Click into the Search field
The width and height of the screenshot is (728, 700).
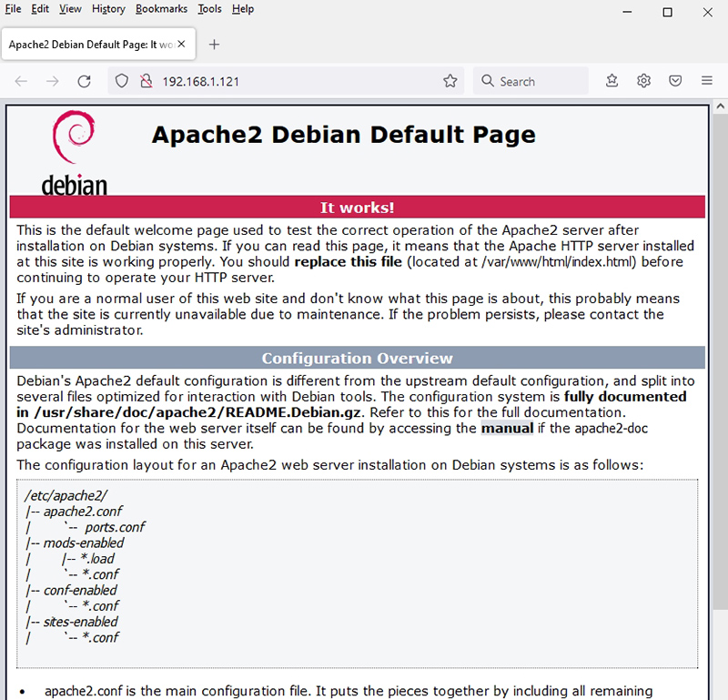pyautogui.click(x=531, y=81)
